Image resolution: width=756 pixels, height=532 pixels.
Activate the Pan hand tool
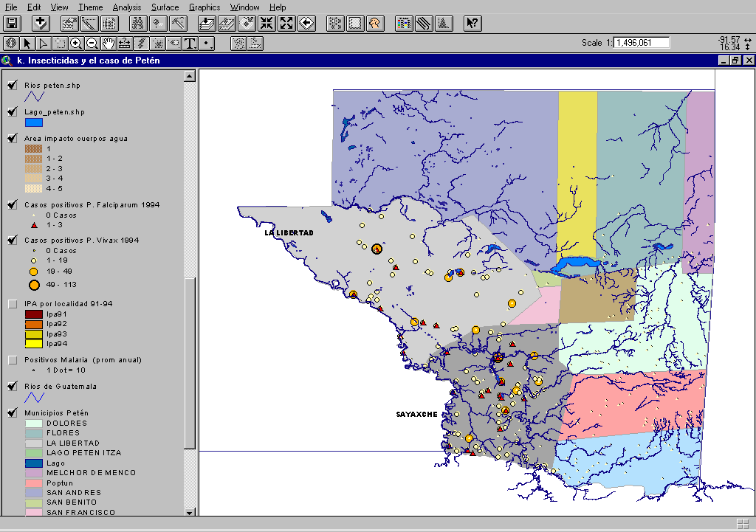click(x=109, y=44)
